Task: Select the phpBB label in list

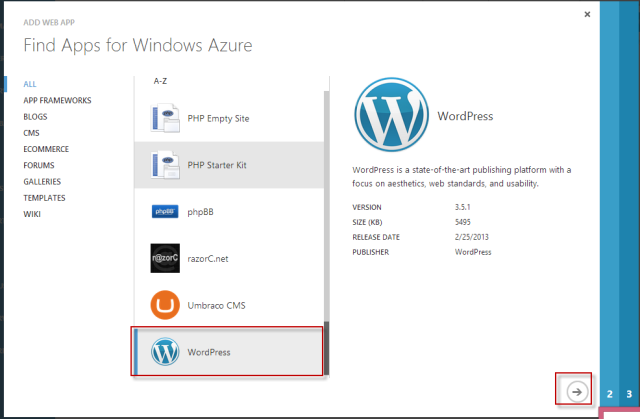Action: [200, 212]
